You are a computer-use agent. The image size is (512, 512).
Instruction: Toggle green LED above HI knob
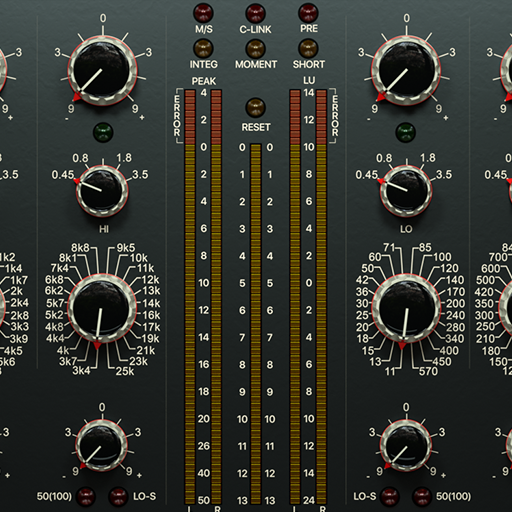pos(103,132)
